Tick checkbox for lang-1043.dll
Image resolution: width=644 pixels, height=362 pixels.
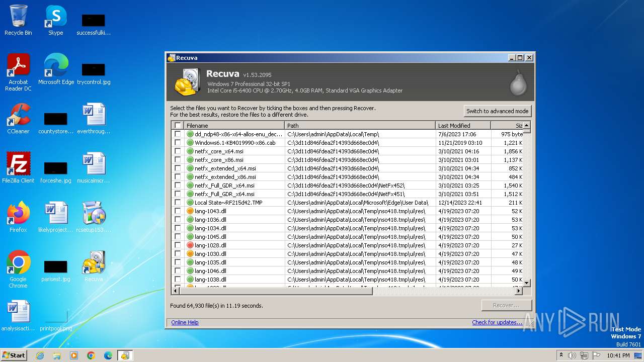pyautogui.click(x=177, y=211)
